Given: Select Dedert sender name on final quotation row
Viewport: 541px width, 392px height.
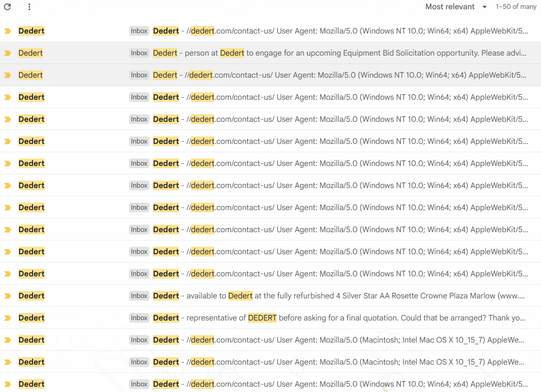Looking at the screenshot, I should pos(31,318).
